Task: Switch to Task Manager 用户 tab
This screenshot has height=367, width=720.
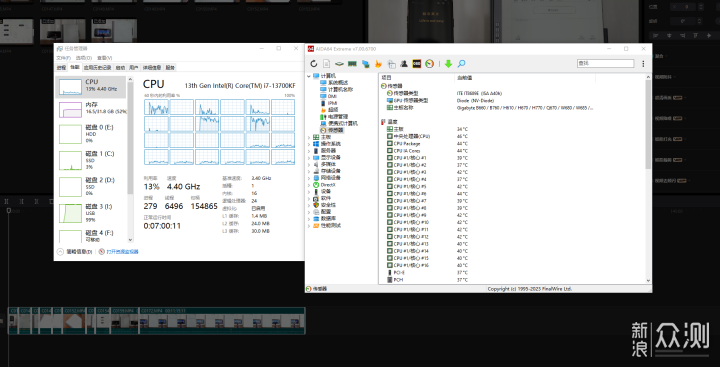Action: click(x=134, y=68)
